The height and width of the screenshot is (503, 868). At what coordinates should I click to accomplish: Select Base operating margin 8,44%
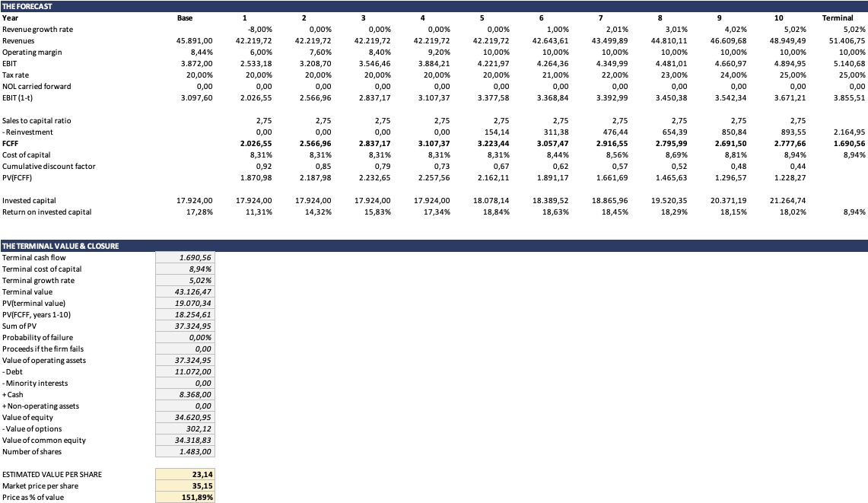coord(202,52)
